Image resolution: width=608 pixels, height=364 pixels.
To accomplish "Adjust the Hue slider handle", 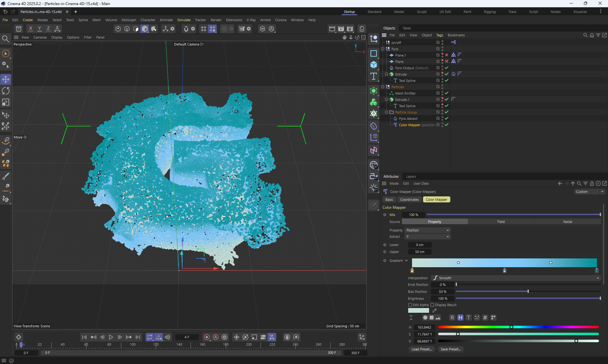I will [511, 327].
